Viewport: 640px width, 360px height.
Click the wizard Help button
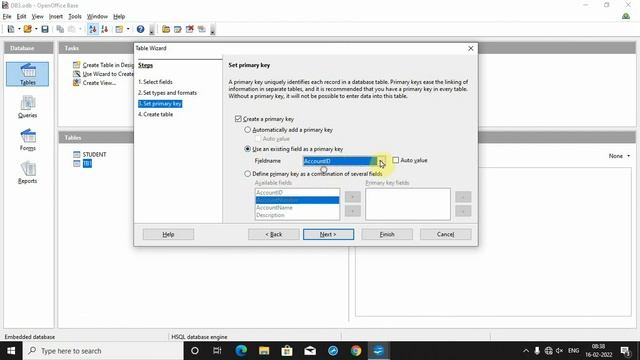(x=168, y=234)
